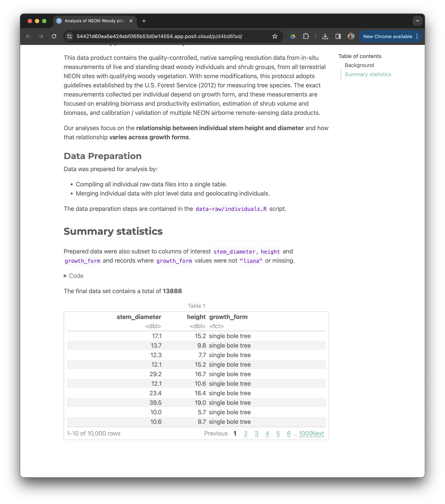Viewport: 445px width, 504px height.
Task: Click the browser forward arrow
Action: 41,36
